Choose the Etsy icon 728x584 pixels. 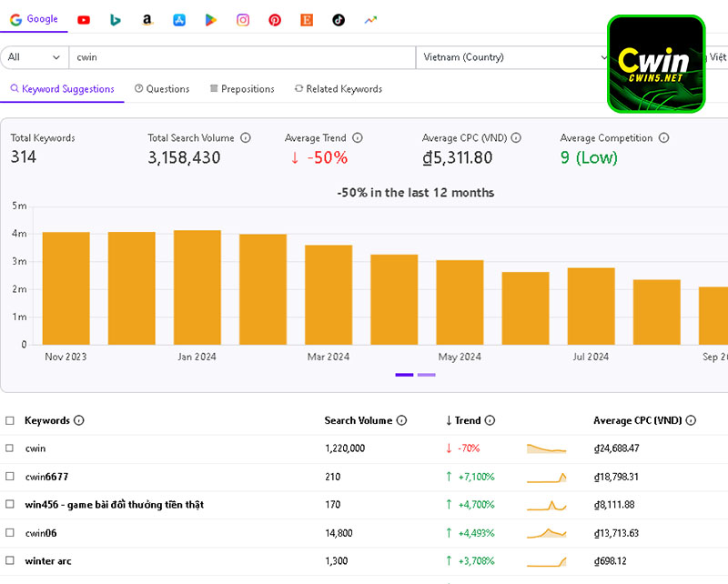tap(307, 20)
